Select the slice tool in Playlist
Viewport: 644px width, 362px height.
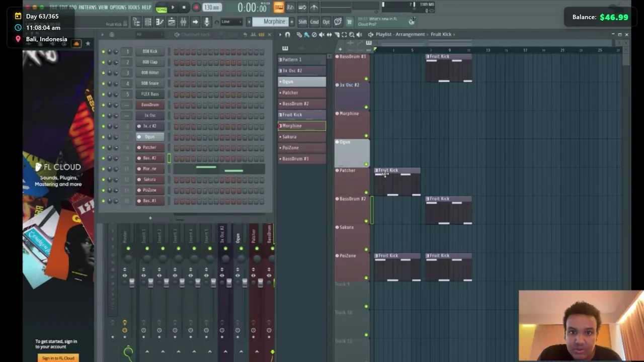pos(337,34)
